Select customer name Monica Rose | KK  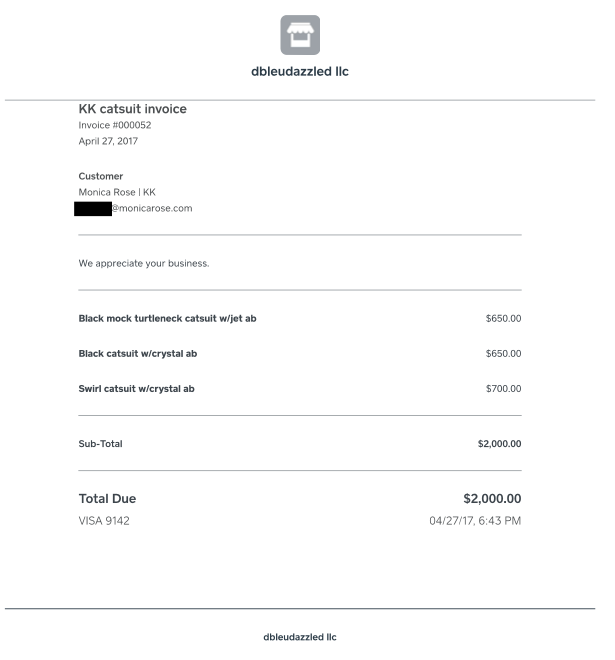[x=117, y=192]
